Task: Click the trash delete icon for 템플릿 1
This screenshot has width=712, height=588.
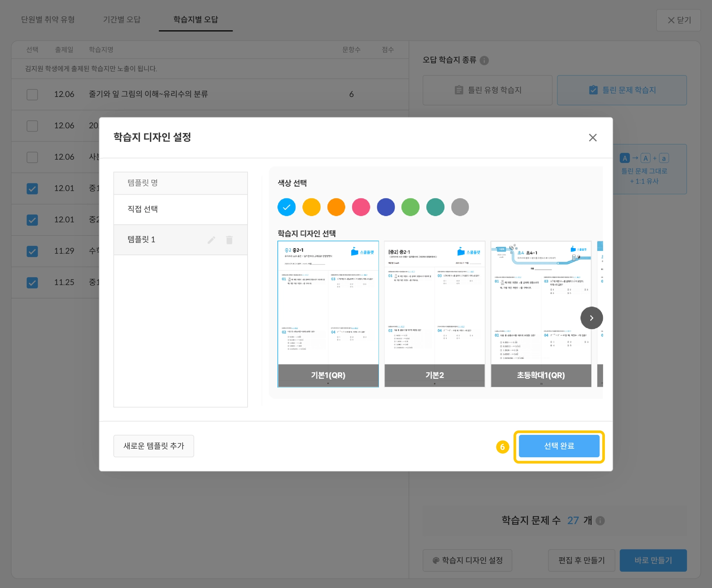Action: tap(229, 240)
